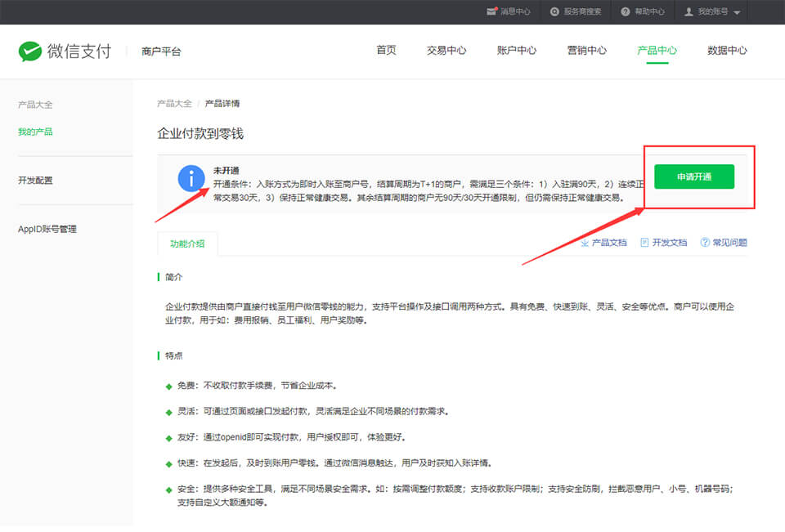Click the 申请开通 button
The width and height of the screenshot is (785, 532).
click(694, 177)
